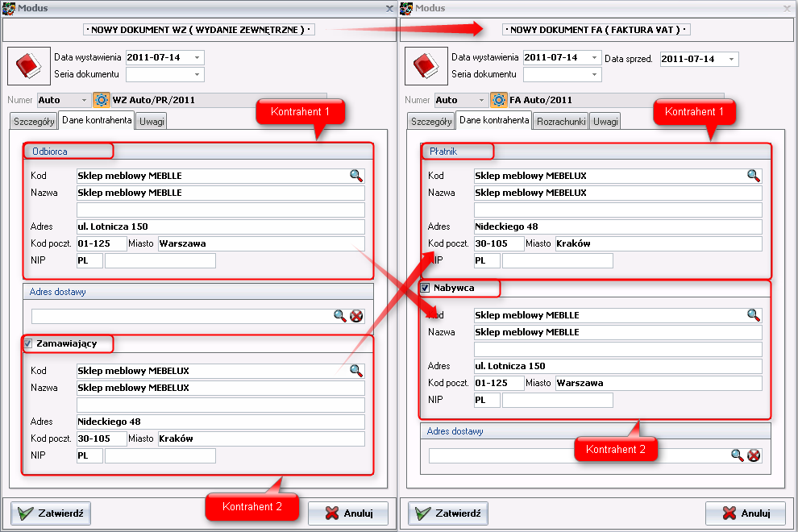Click document number field WZ Auto/PR/2011
This screenshot has height=532, width=798.
pos(218,100)
